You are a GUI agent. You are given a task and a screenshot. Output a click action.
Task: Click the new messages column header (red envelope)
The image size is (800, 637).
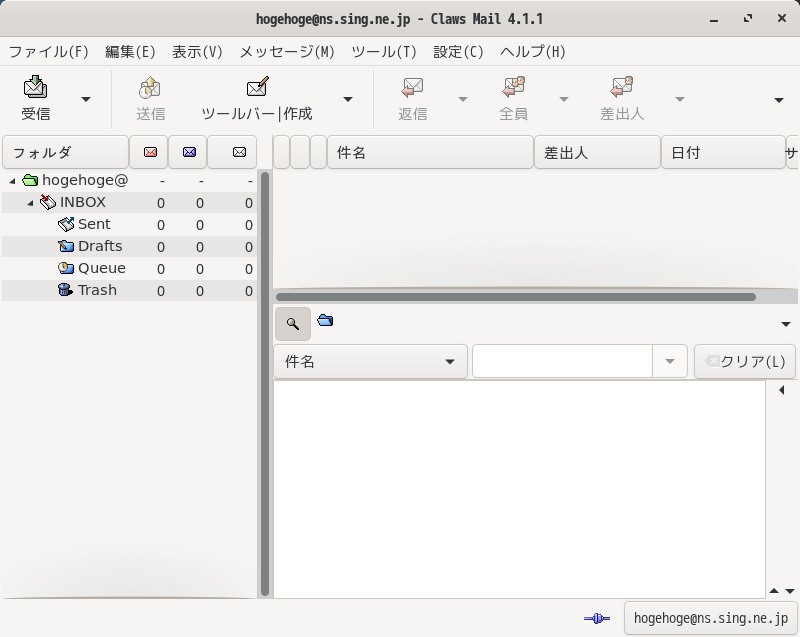click(x=150, y=152)
